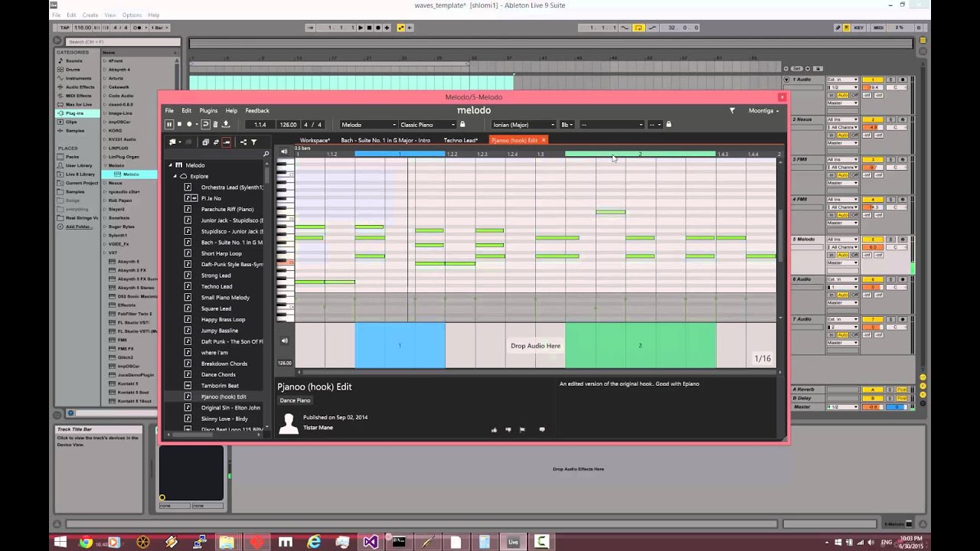The width and height of the screenshot is (980, 551).
Task: Click the funnel filter icon in browser toolbar
Action: click(253, 142)
